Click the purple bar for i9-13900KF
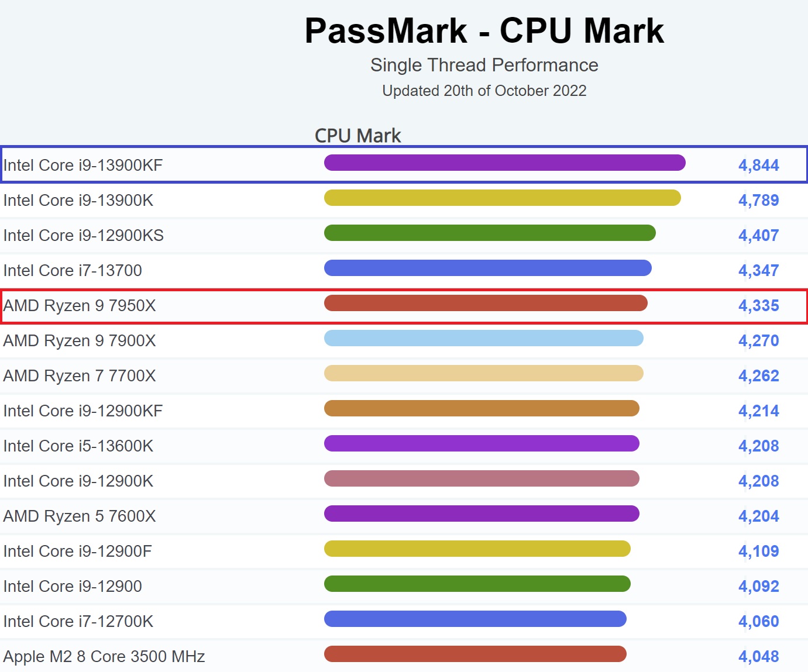 [x=504, y=163]
